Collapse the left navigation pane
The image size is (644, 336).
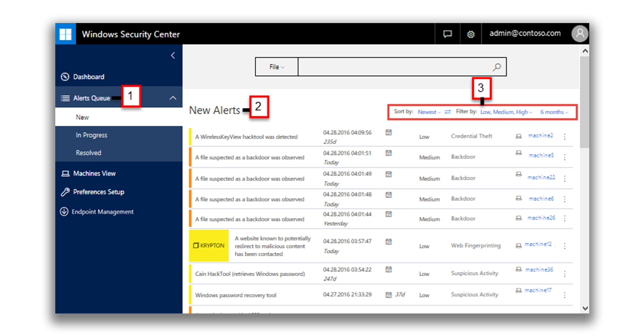click(173, 55)
